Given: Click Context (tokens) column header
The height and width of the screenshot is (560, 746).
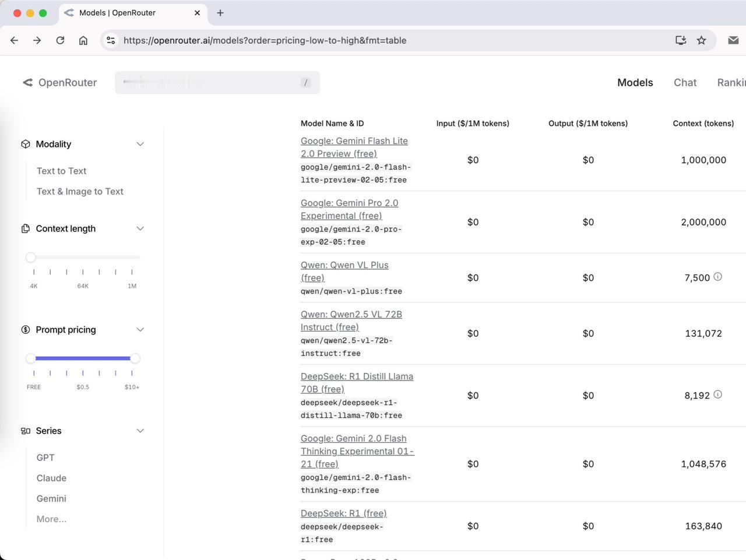Looking at the screenshot, I should pyautogui.click(x=703, y=124).
